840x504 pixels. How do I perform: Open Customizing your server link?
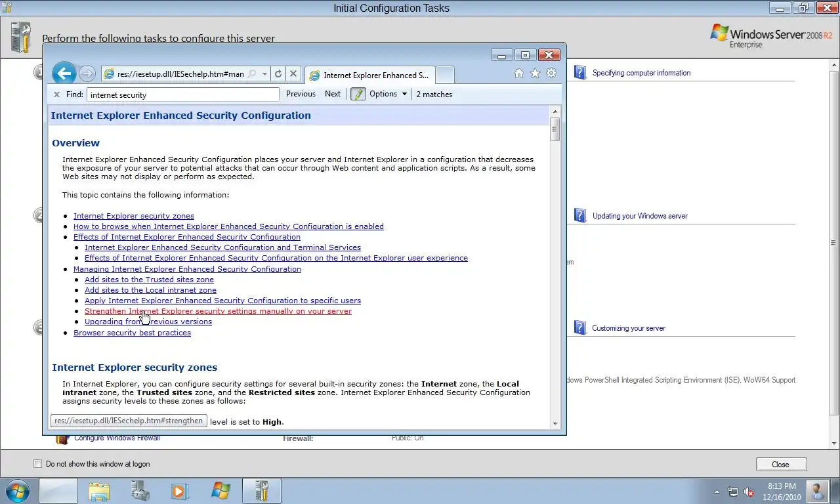click(x=629, y=328)
